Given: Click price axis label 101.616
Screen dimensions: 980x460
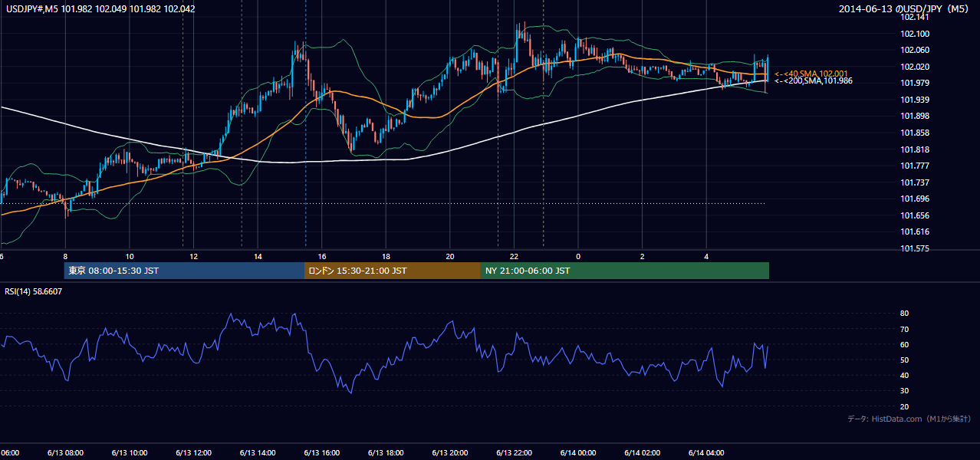Looking at the screenshot, I should pyautogui.click(x=914, y=232).
